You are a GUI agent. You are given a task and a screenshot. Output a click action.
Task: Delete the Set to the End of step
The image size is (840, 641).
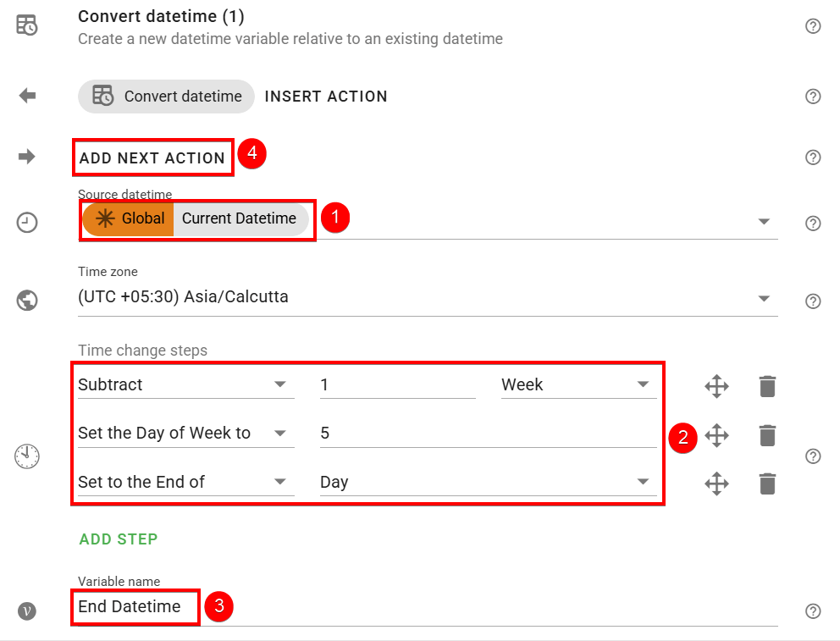tap(766, 484)
